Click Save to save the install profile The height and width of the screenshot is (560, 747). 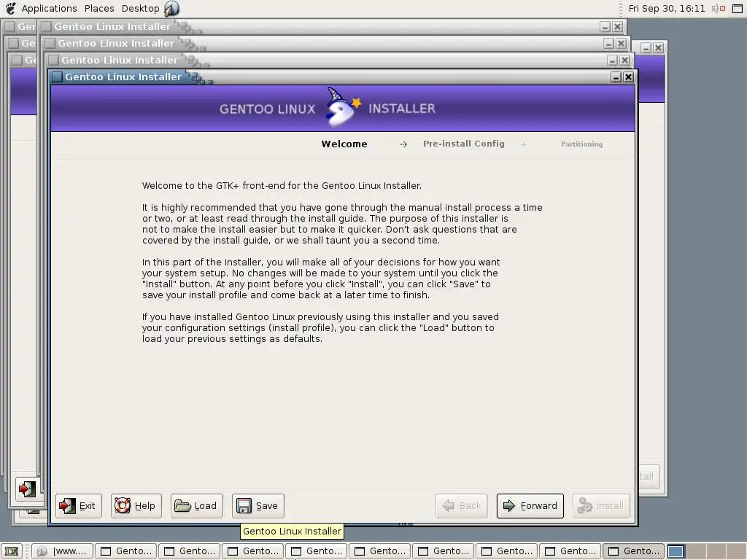tap(258, 506)
